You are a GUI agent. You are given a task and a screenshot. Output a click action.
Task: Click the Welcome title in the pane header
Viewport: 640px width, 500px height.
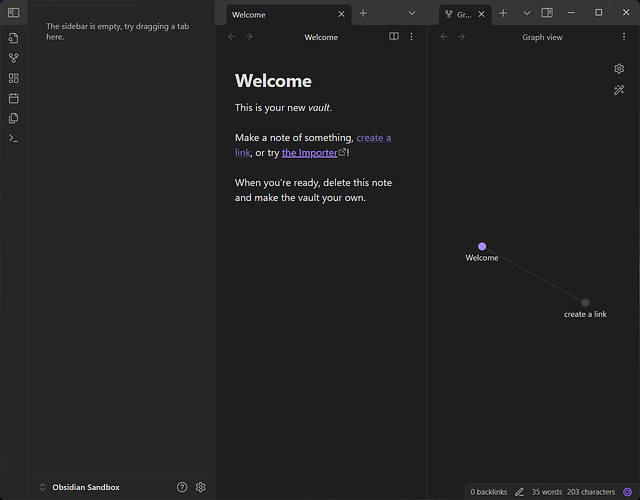point(321,37)
